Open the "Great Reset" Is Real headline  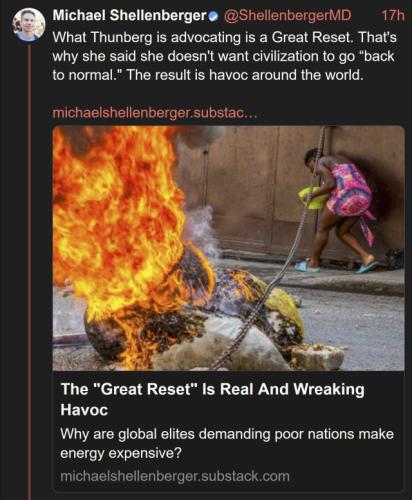point(213,399)
